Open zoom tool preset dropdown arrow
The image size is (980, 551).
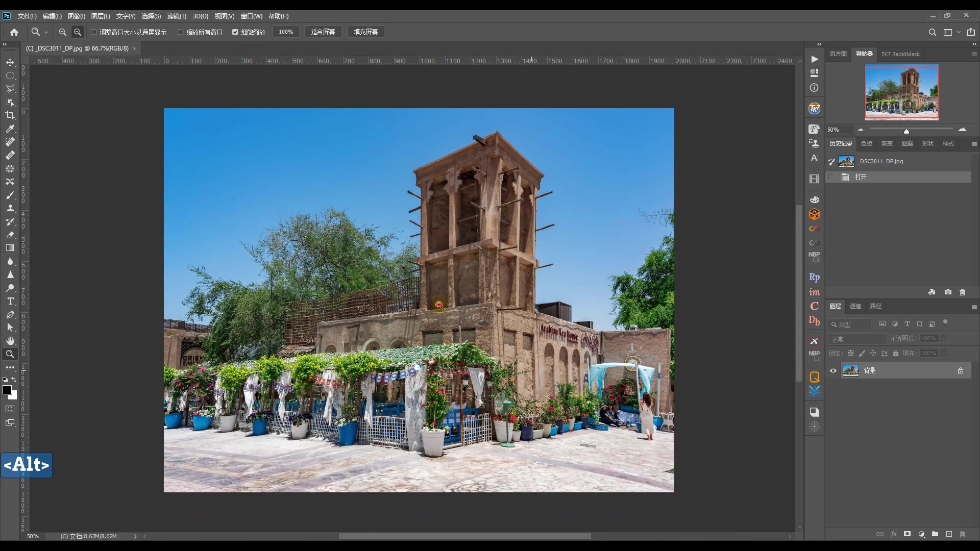pos(46,32)
